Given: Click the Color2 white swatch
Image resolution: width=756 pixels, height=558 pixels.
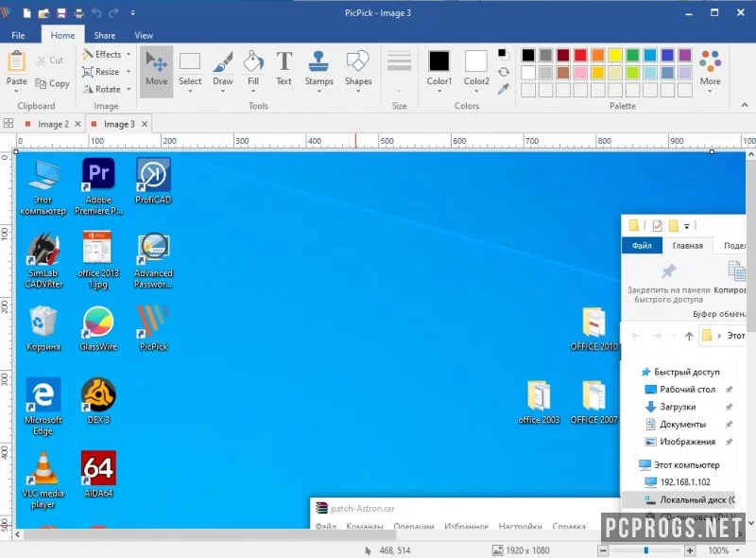Looking at the screenshot, I should 476,61.
